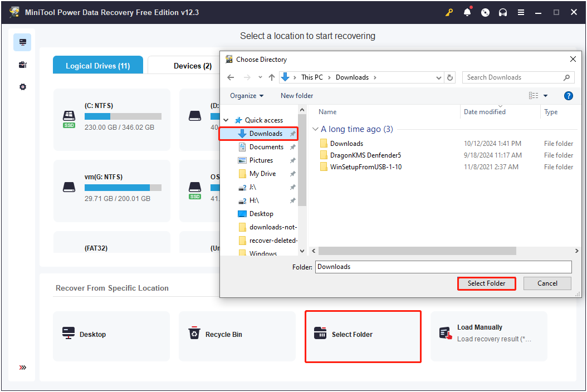587x392 pixels.
Task: Go up one folder level
Action: pyautogui.click(x=272, y=77)
